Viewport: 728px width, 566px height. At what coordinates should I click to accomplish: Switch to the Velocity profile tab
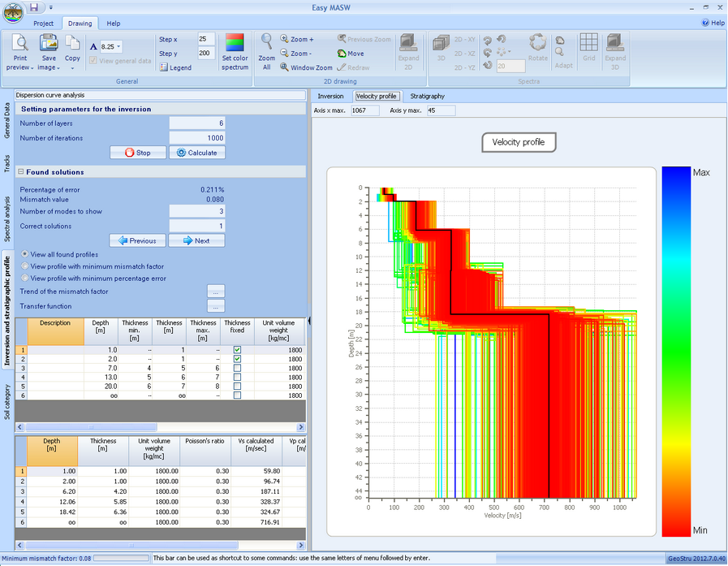click(x=376, y=96)
